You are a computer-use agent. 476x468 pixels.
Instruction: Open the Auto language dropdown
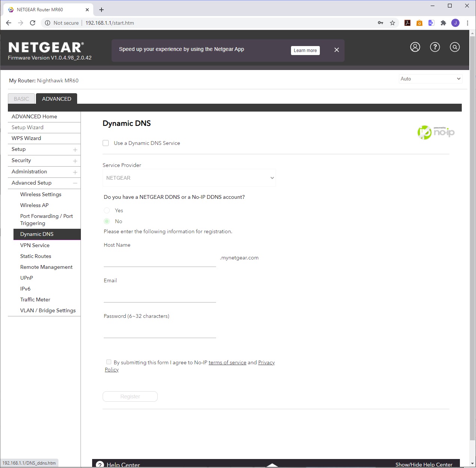coord(431,79)
